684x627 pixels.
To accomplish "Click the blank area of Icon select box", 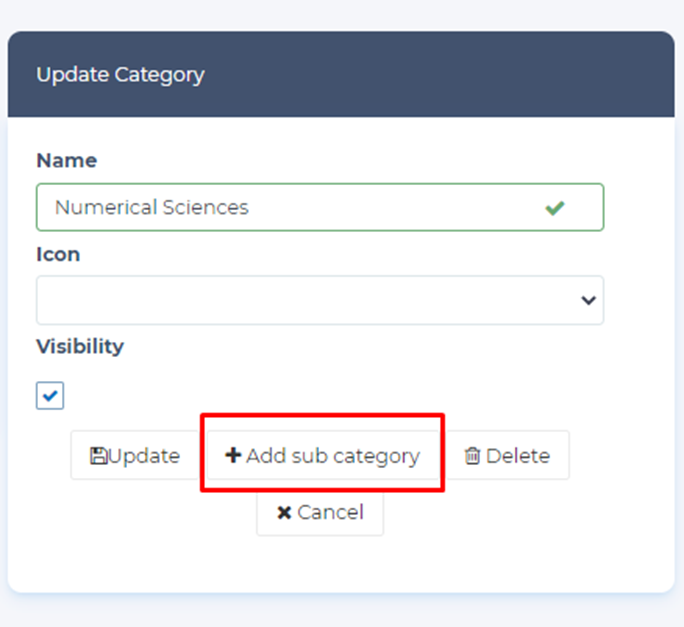I will (250, 300).
